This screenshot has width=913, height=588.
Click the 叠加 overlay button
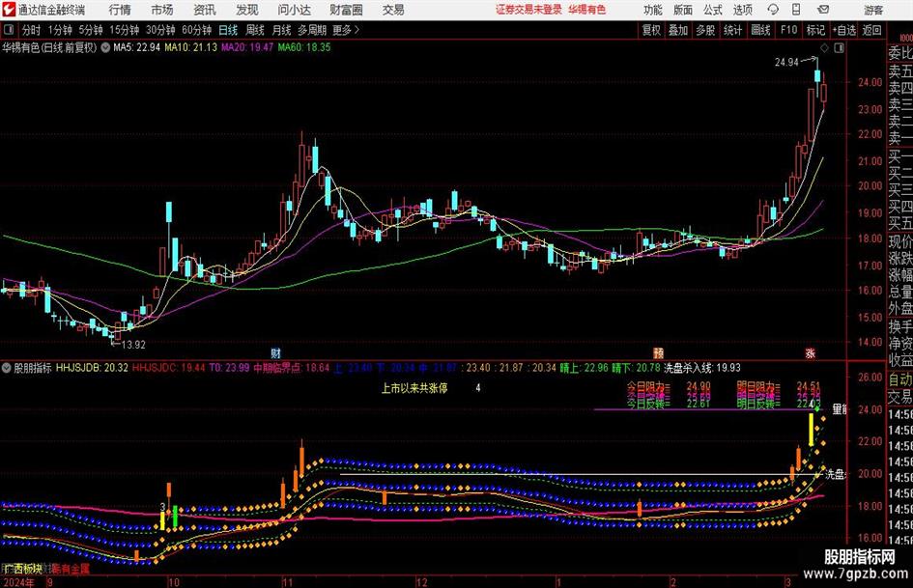pos(678,30)
